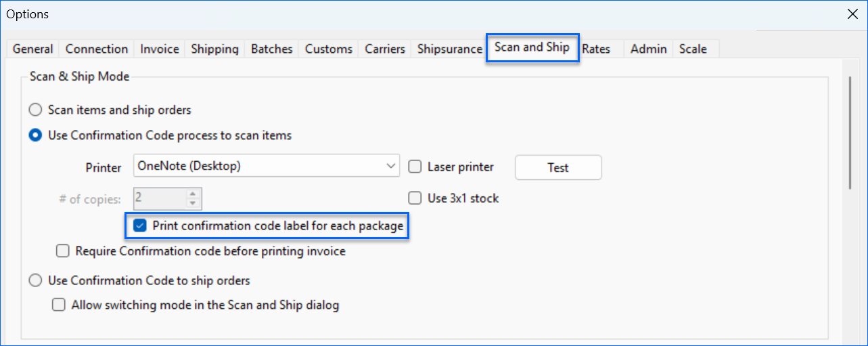
Task: Open the Carriers tab
Action: (385, 49)
